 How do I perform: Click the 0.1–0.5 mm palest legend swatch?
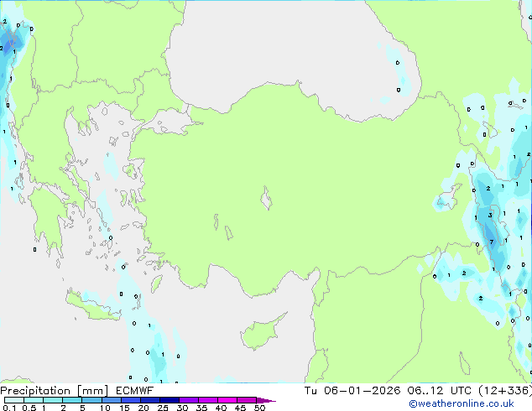[14, 400]
